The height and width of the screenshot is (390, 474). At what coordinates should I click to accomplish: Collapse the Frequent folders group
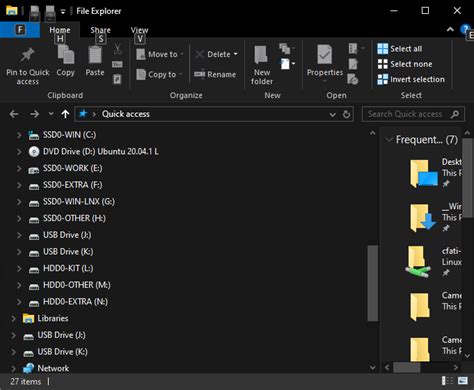point(389,140)
